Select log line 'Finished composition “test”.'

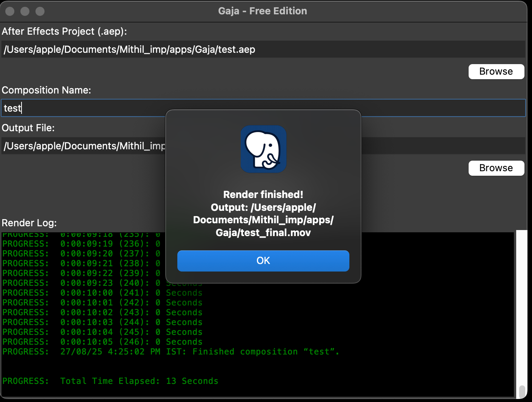point(171,351)
